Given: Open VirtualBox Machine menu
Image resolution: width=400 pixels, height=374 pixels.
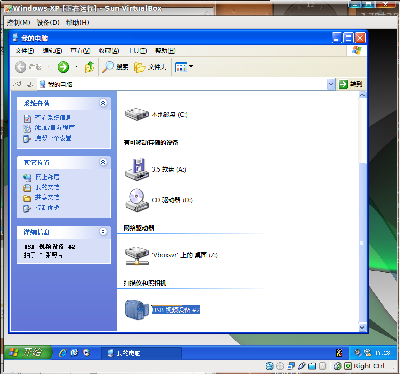Looking at the screenshot, I should tap(19, 23).
